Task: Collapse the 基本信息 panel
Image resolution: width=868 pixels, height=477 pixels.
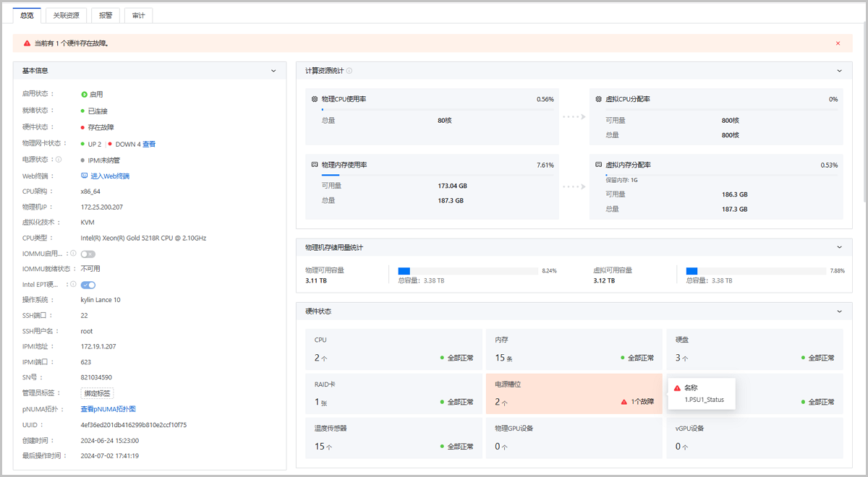Action: click(273, 71)
